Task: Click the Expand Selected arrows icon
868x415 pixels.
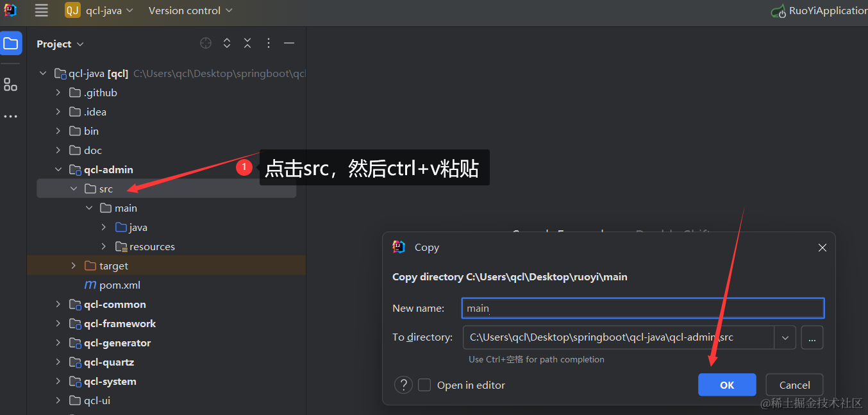Action: click(x=227, y=44)
